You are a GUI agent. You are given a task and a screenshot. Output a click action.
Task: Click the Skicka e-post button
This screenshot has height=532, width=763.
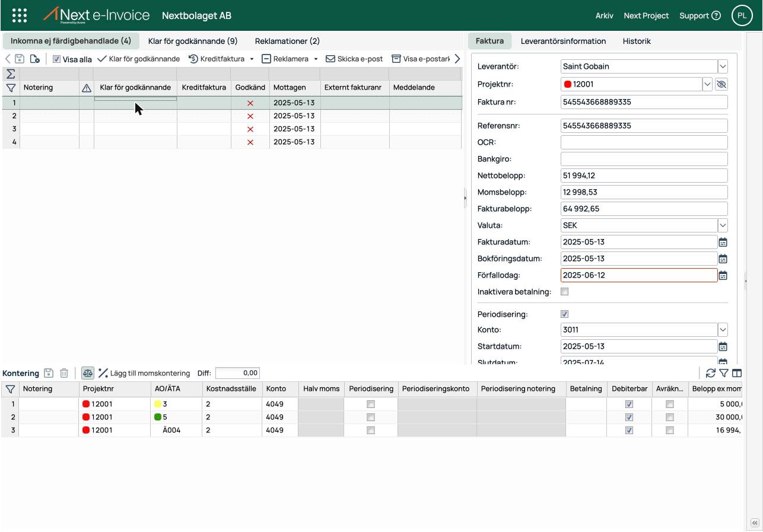click(x=354, y=59)
